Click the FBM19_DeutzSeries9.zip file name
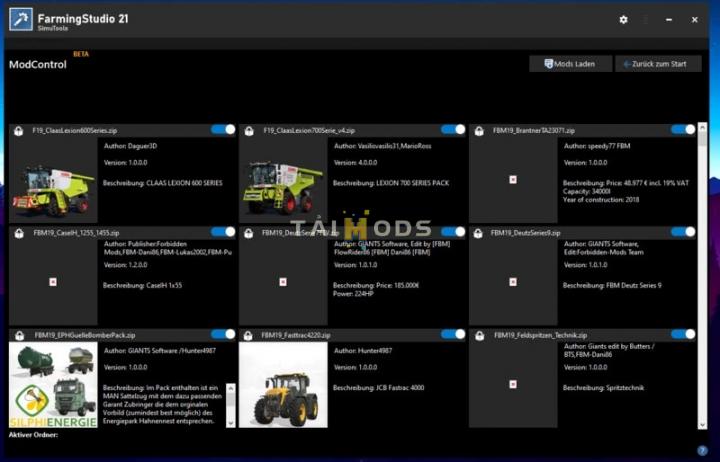Image resolution: width=720 pixels, height=462 pixels. [525, 233]
